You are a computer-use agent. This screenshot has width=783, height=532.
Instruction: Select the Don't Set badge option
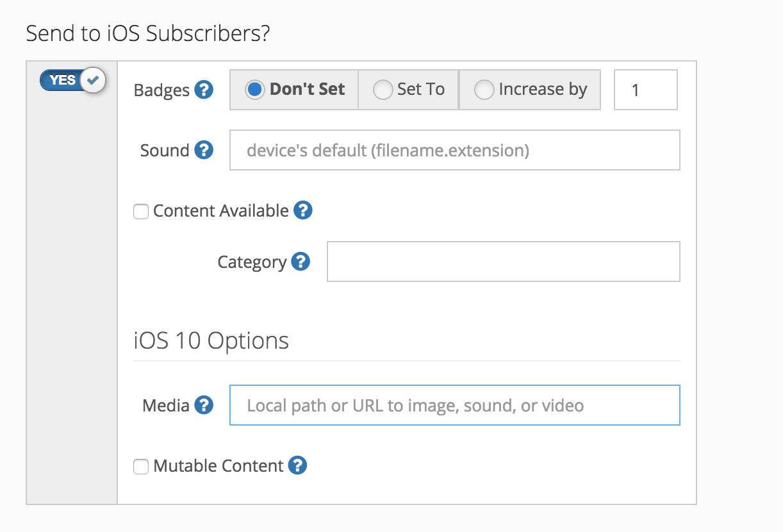point(255,90)
